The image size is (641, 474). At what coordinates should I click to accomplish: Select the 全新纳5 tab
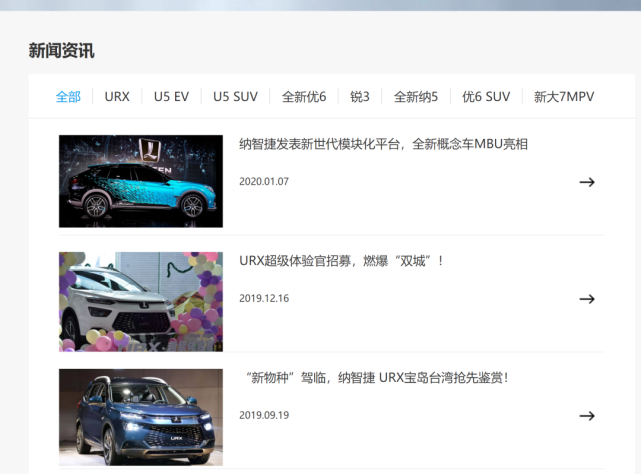(416, 97)
